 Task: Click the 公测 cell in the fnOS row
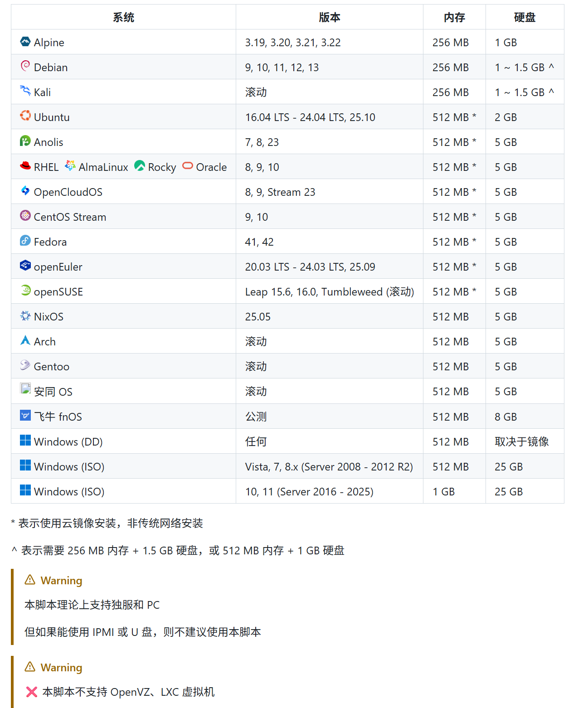point(330,417)
